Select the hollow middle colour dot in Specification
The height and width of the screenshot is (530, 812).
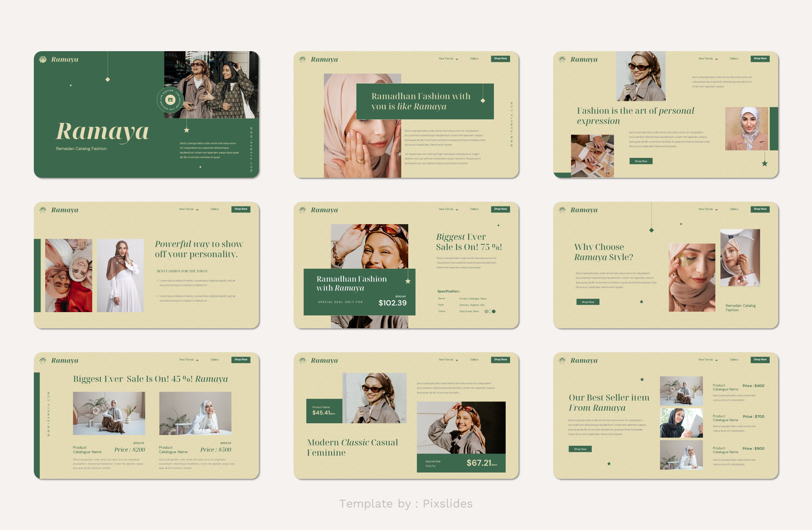click(490, 311)
